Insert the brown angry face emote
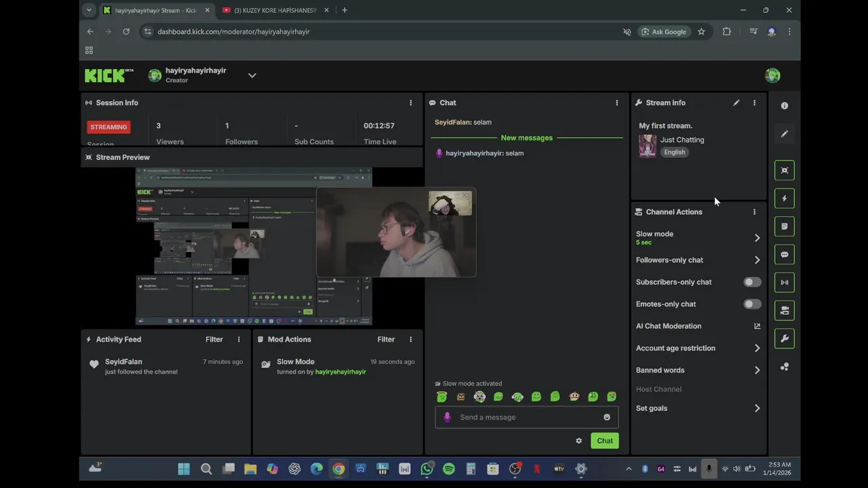Image resolution: width=868 pixels, height=488 pixels. [x=461, y=396]
